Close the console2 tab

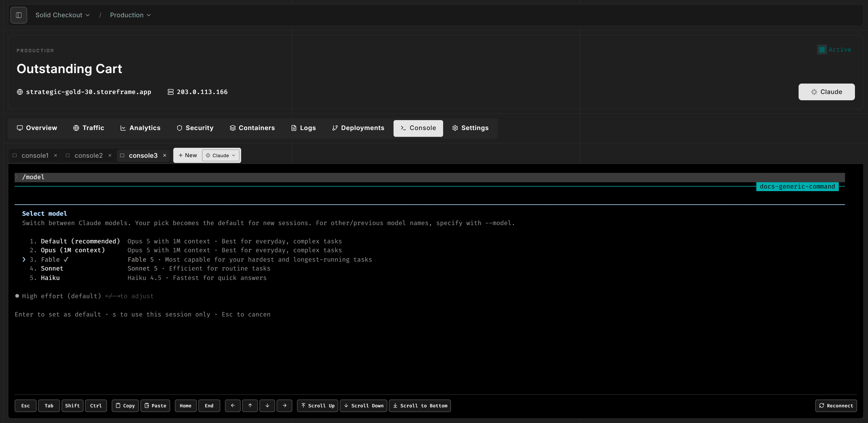click(x=110, y=156)
